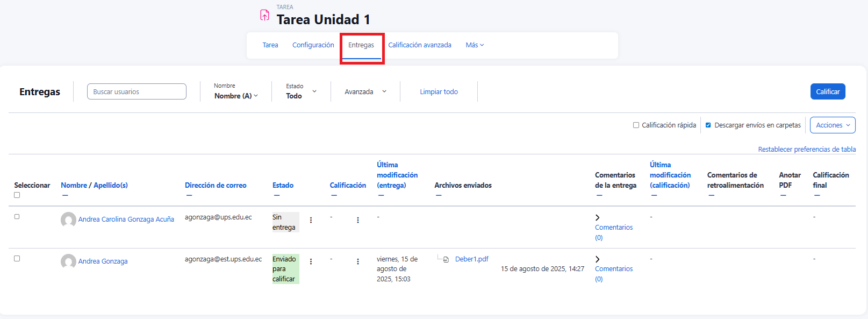Open the Calificación avanzada tab
The width and height of the screenshot is (868, 319).
pyautogui.click(x=419, y=45)
